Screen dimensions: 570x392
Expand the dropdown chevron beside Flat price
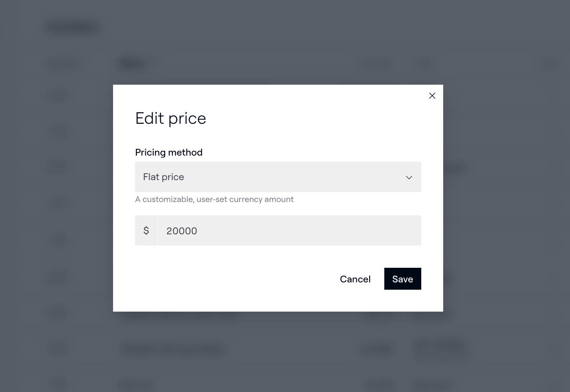click(409, 177)
